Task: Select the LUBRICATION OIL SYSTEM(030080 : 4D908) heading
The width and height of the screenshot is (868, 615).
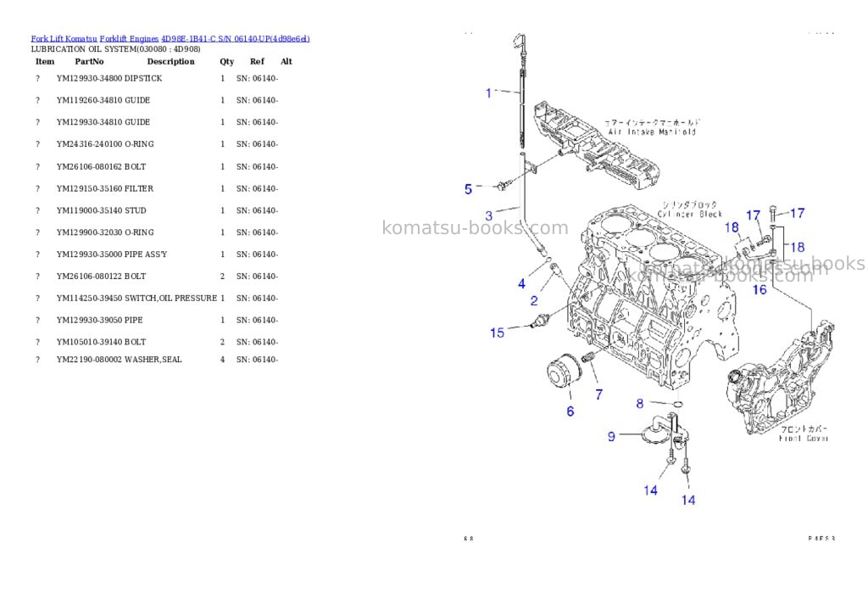Action: tap(115, 48)
